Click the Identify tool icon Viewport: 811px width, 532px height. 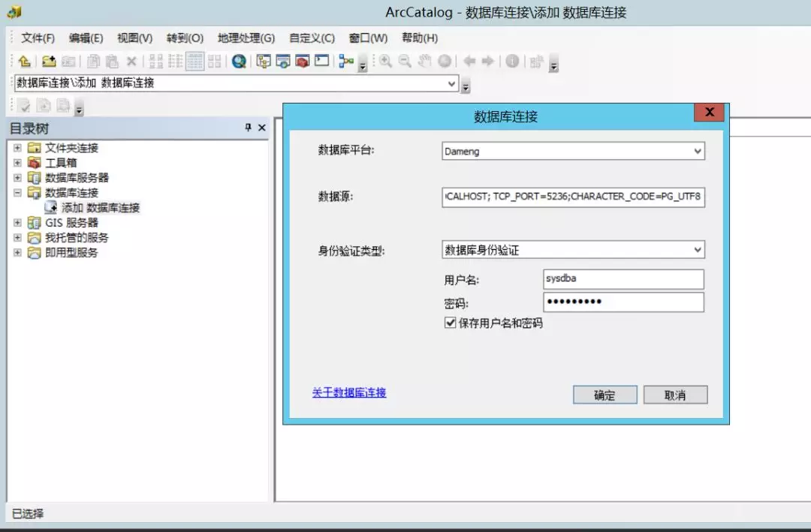click(x=511, y=62)
